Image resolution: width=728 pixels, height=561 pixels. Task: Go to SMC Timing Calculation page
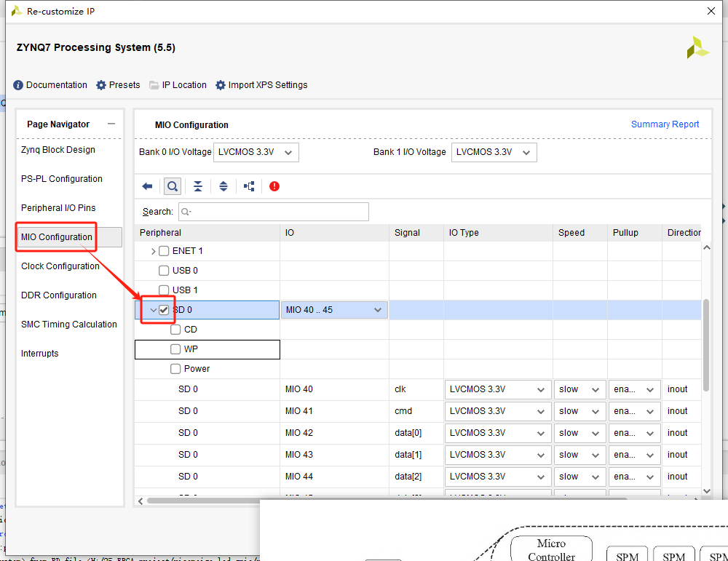(x=69, y=325)
